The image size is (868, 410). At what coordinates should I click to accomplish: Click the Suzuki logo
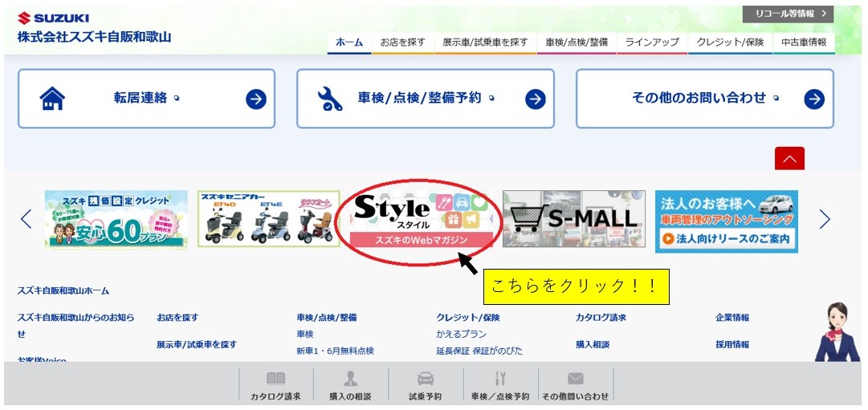click(53, 18)
